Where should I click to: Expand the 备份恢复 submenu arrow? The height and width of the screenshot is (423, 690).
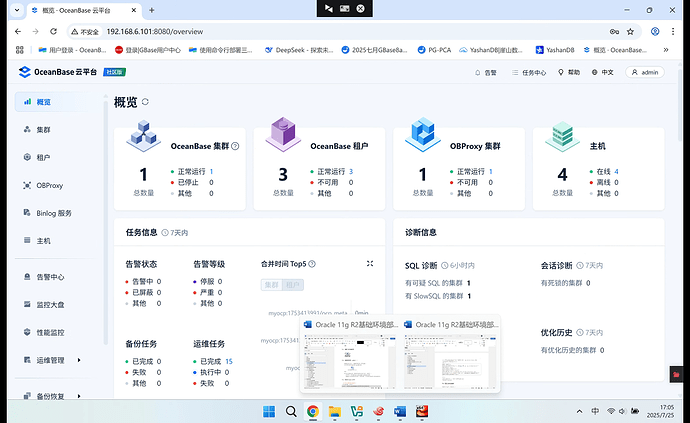(79, 396)
